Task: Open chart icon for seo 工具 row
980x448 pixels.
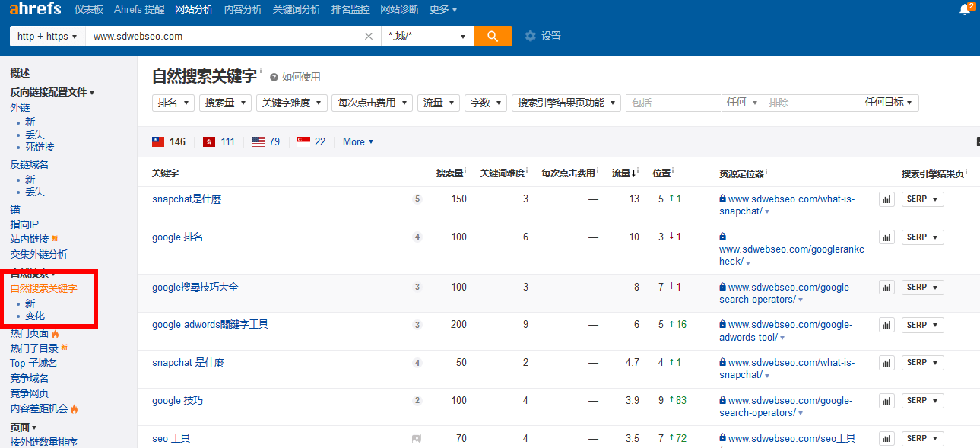Action: 886,438
